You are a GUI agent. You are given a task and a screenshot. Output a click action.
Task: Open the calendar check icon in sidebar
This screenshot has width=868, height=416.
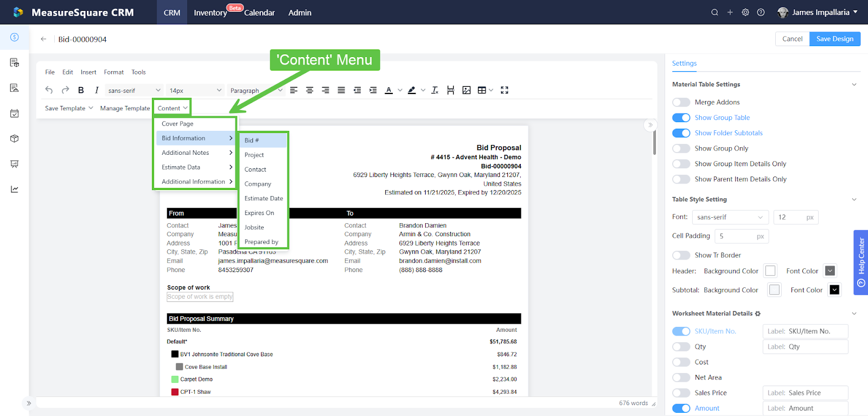15,114
